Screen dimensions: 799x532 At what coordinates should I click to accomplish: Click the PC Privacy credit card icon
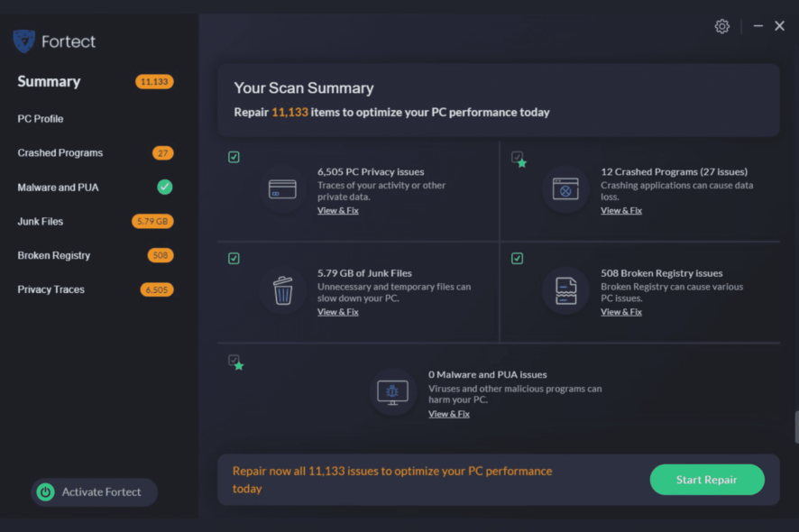(282, 189)
